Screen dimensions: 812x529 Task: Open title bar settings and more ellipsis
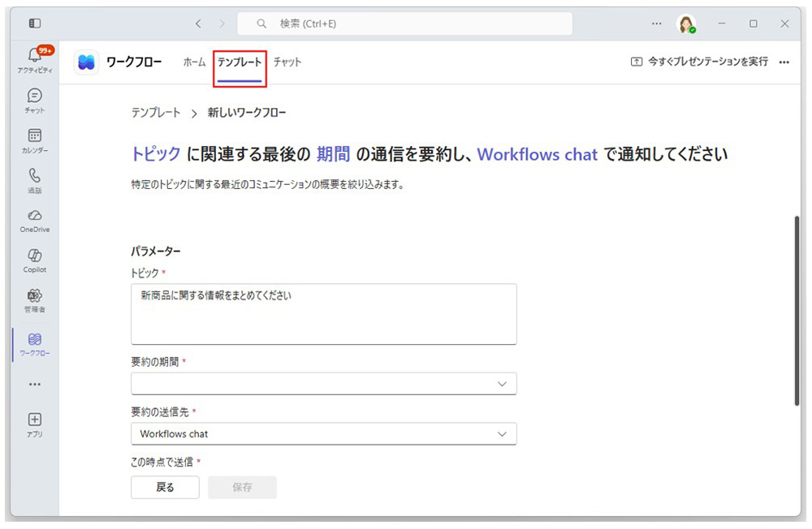(657, 24)
